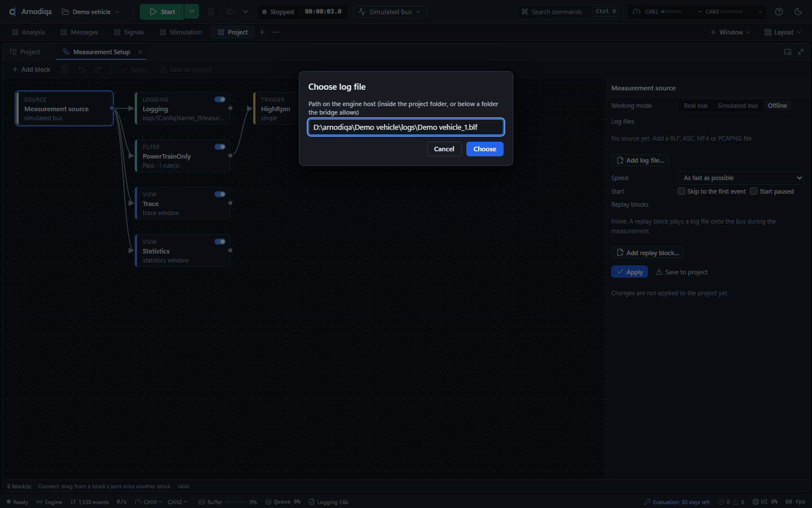The height and width of the screenshot is (508, 812).
Task: Open the Window dropdown menu
Action: (x=730, y=32)
